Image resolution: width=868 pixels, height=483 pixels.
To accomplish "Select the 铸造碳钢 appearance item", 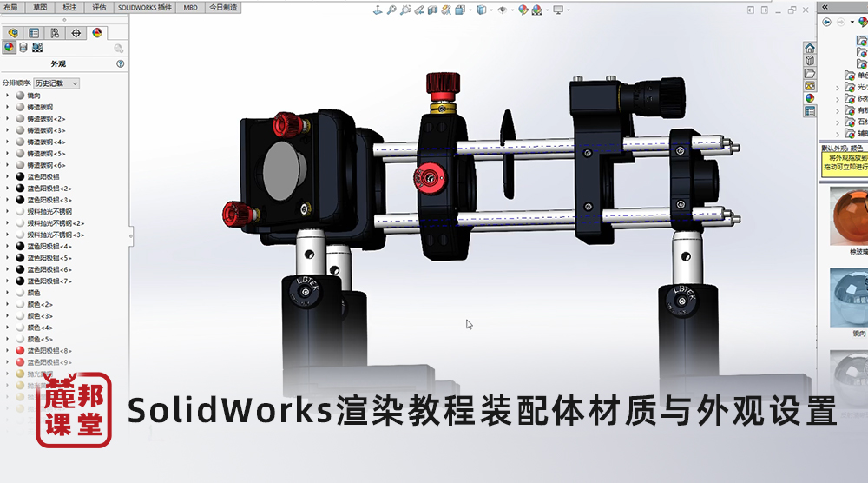I will coord(40,107).
